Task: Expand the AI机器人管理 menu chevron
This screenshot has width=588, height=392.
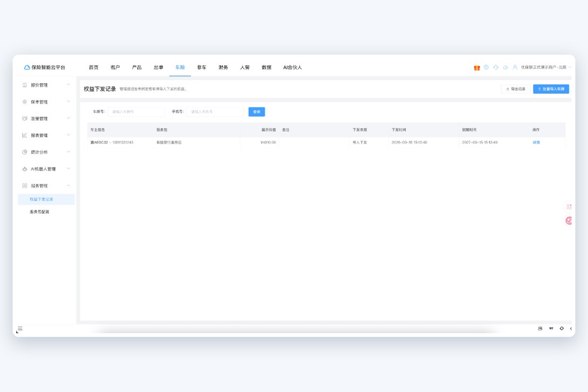Action: [69, 169]
